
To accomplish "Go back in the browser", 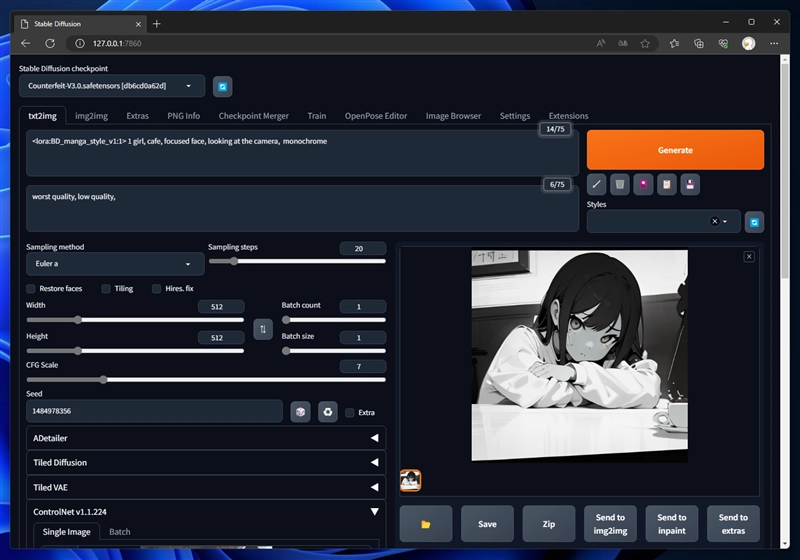I will 26,43.
